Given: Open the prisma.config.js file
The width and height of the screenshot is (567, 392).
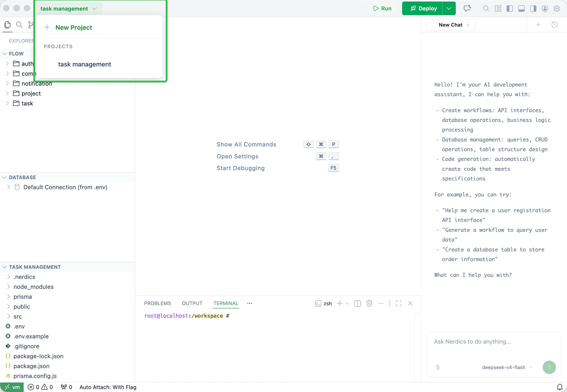Looking at the screenshot, I should click(x=35, y=376).
